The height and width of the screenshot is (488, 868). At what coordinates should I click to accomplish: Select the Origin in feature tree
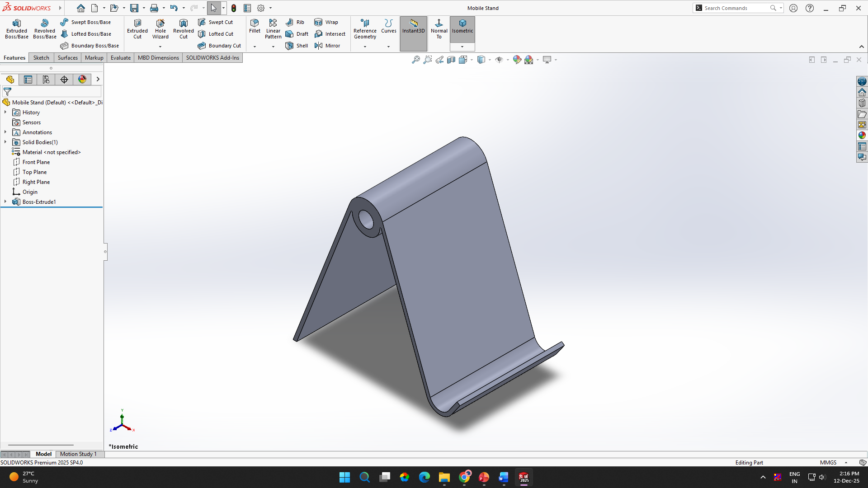(x=25, y=192)
